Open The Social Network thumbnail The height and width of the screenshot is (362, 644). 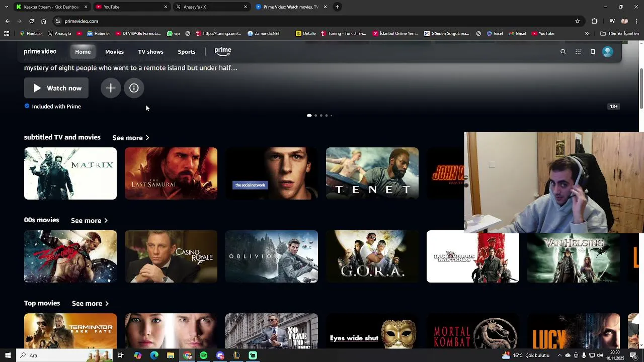[272, 173]
